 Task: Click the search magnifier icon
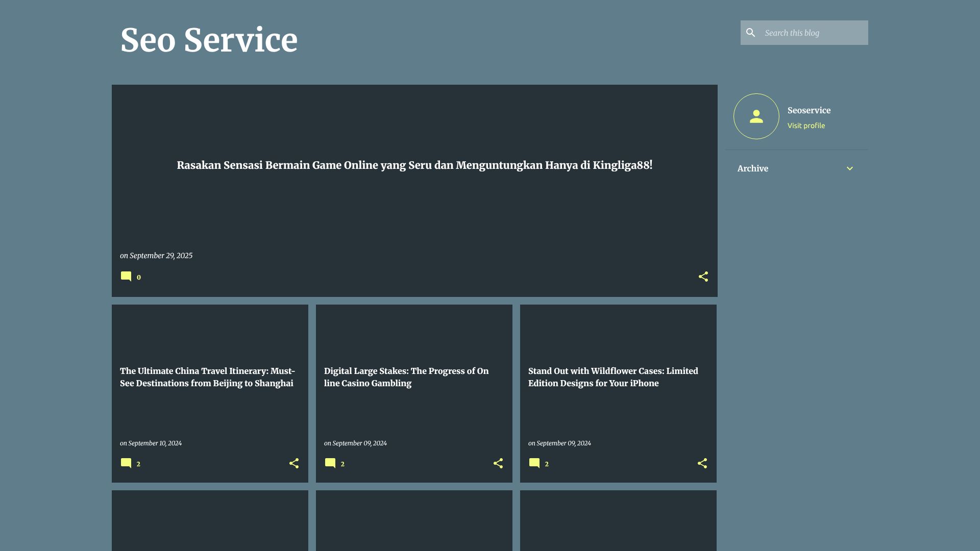click(x=750, y=33)
